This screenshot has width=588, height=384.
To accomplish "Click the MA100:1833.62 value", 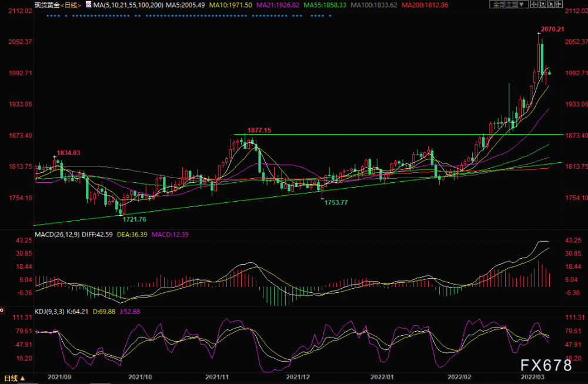I will [x=374, y=5].
